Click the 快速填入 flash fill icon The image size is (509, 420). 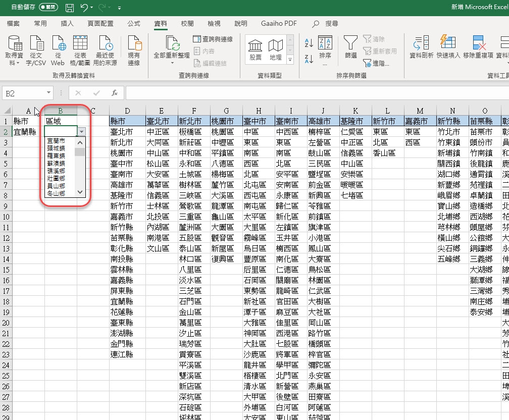pyautogui.click(x=448, y=44)
